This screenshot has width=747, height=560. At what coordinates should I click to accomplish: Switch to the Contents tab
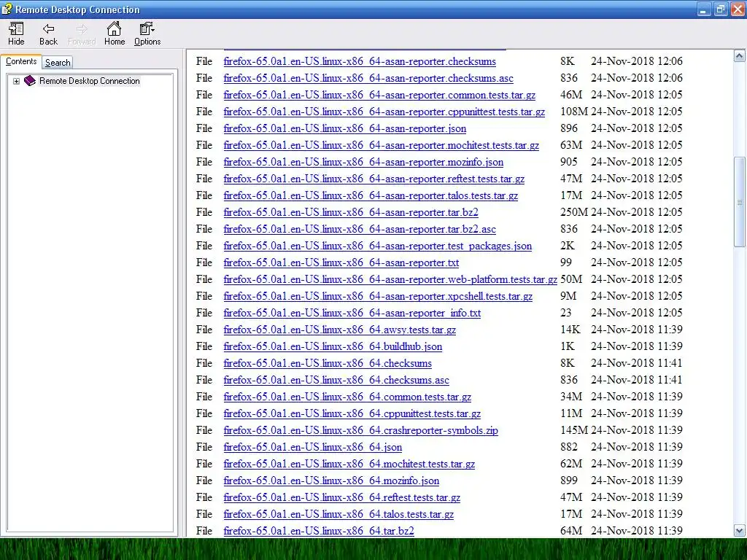tap(21, 61)
